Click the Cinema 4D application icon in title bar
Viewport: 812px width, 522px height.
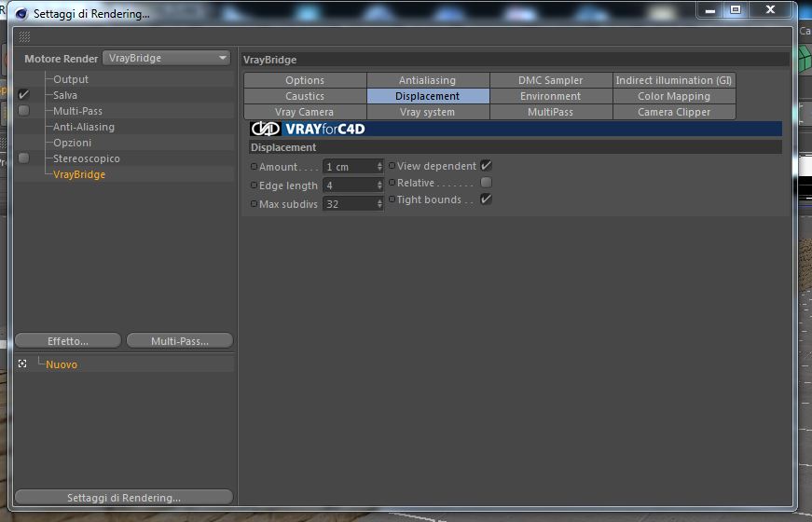tap(21, 13)
